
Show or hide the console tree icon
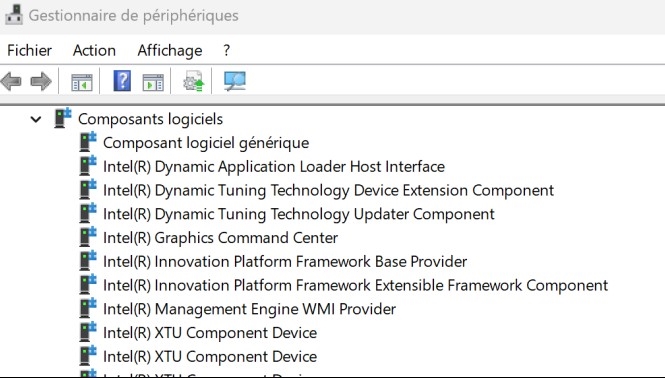[82, 81]
